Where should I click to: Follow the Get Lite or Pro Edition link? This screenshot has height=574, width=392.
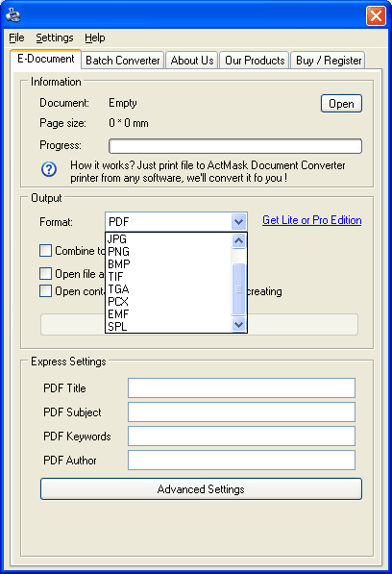point(312,220)
